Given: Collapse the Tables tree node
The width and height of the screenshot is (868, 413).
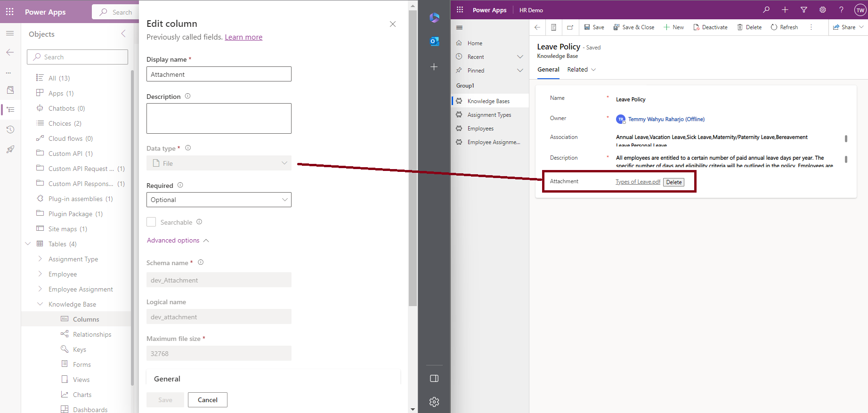Looking at the screenshot, I should [28, 243].
